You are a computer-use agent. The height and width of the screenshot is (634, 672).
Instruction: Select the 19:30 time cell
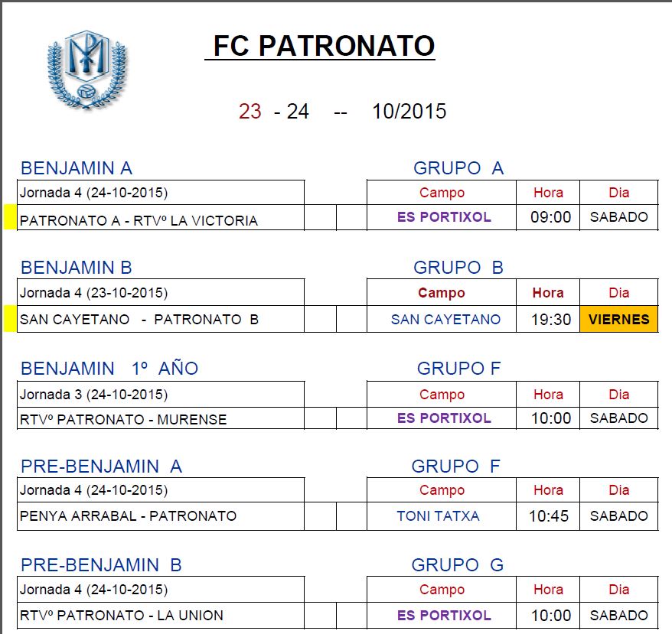pyautogui.click(x=550, y=320)
